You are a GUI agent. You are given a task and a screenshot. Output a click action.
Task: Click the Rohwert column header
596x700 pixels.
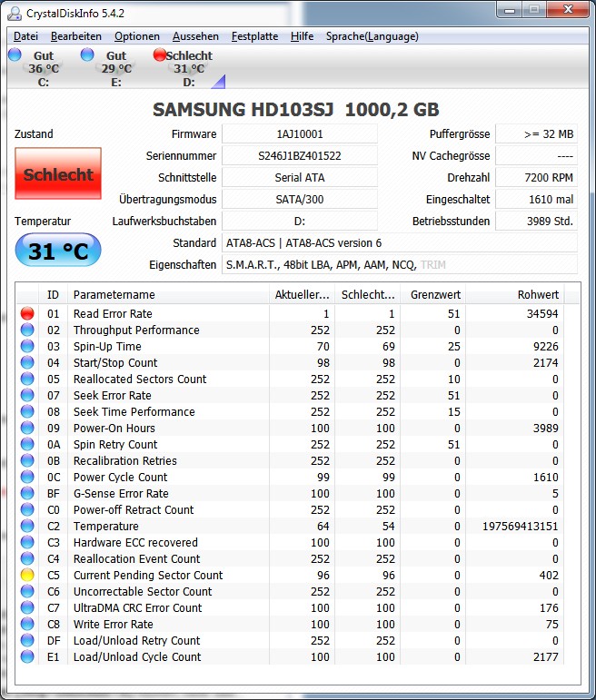pos(515,295)
